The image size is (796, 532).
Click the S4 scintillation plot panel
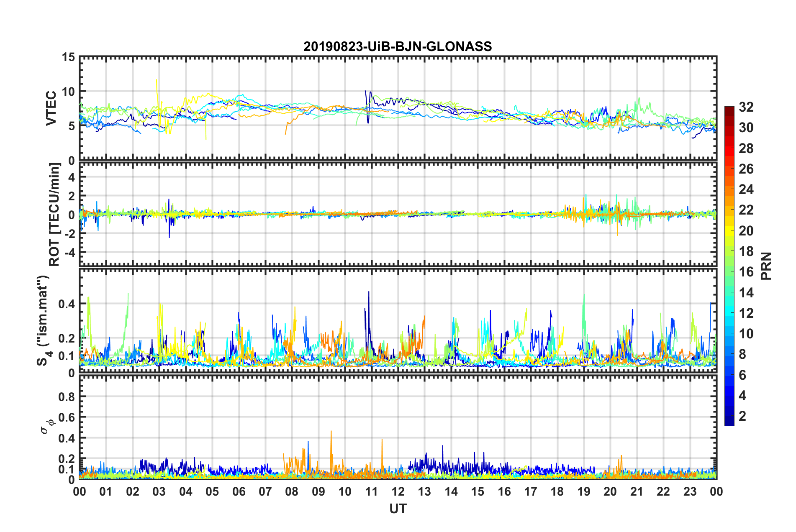point(398,321)
